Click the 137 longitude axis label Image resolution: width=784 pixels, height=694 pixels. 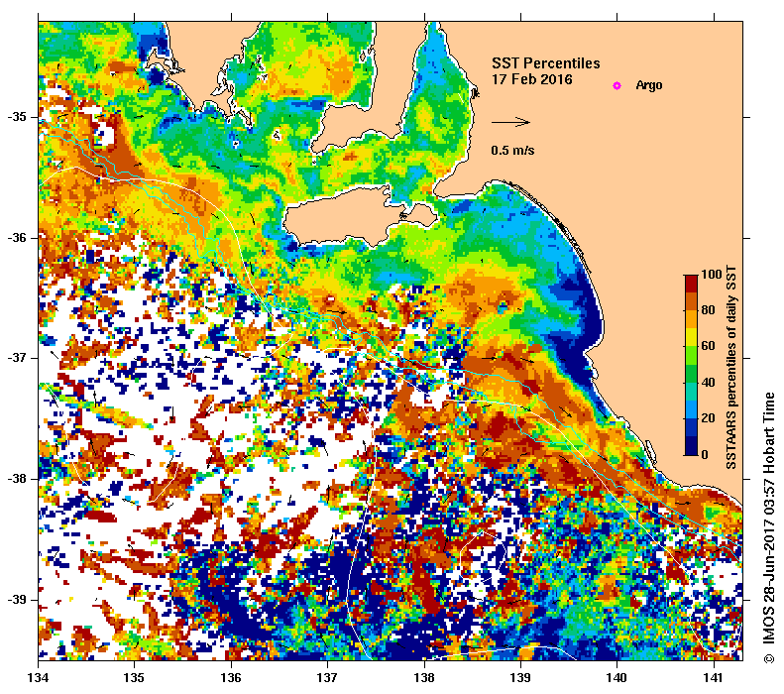pos(327,678)
